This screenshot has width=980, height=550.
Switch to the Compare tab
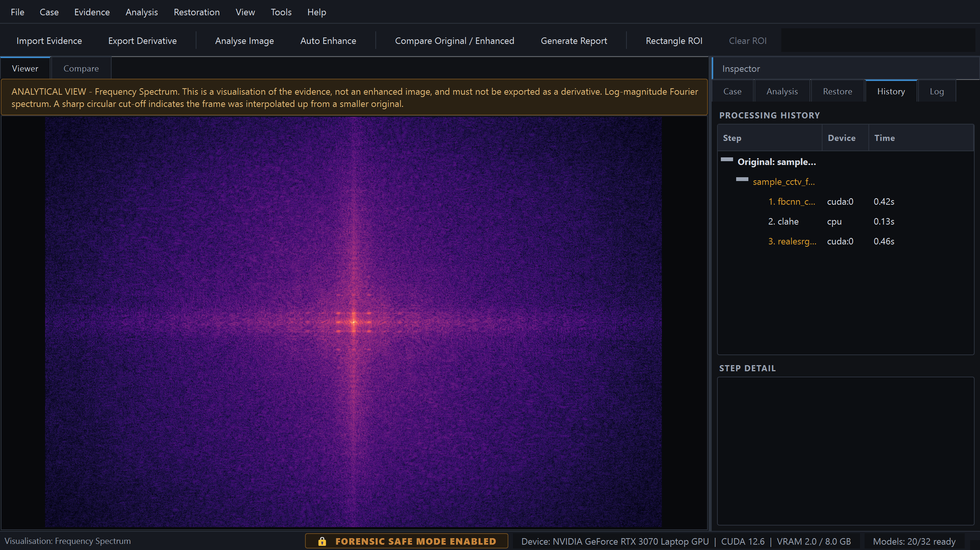[x=81, y=68]
